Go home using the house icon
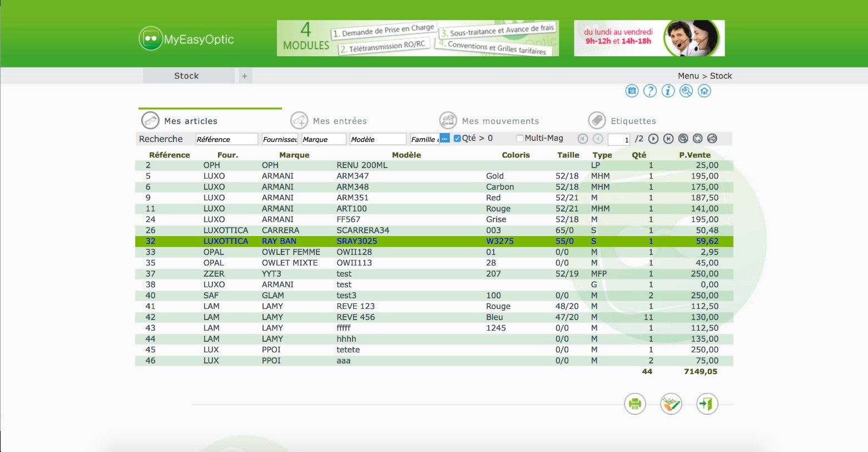868x452 pixels. pyautogui.click(x=705, y=91)
